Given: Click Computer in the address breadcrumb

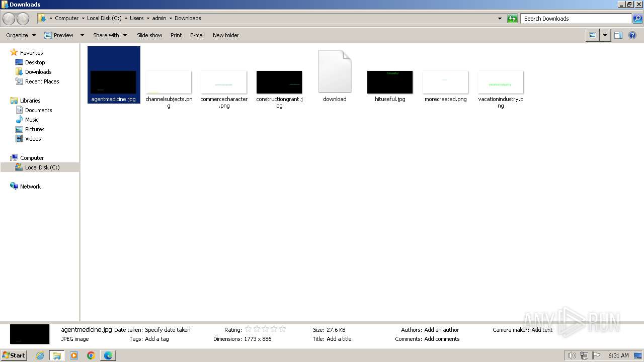Looking at the screenshot, I should 67,18.
